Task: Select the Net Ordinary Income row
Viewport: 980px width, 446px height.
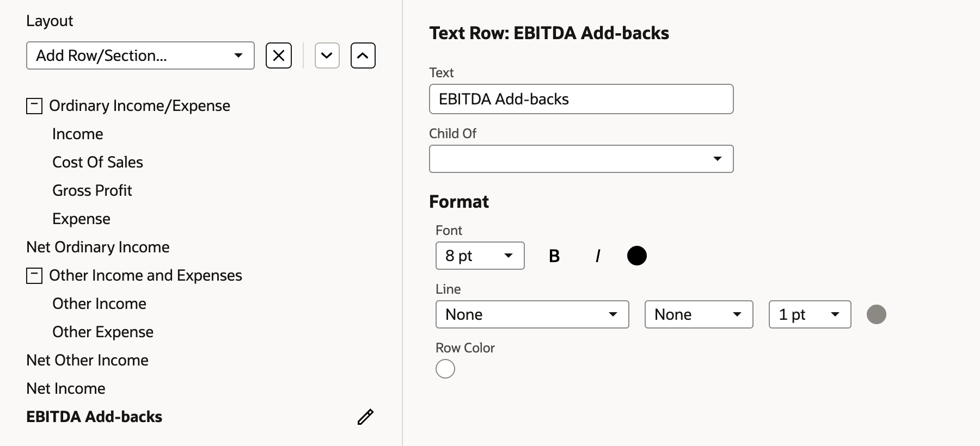Action: (98, 247)
